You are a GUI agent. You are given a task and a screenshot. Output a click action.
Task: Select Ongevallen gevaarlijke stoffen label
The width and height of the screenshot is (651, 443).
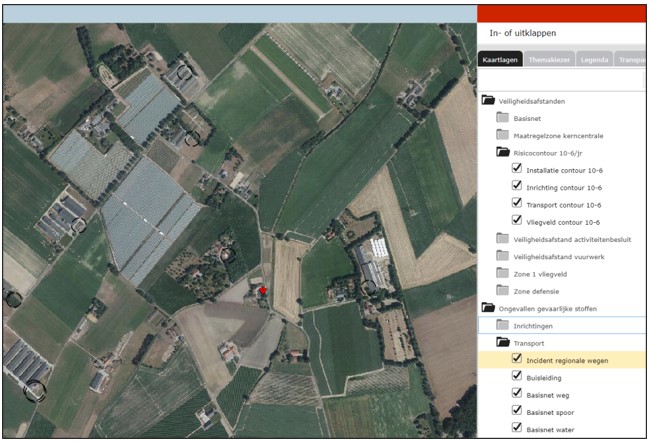548,309
